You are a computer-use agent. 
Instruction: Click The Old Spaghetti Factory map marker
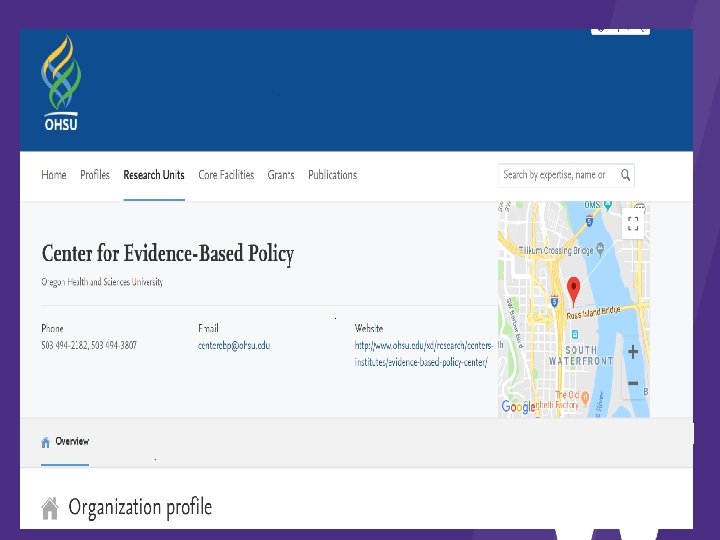[585, 397]
